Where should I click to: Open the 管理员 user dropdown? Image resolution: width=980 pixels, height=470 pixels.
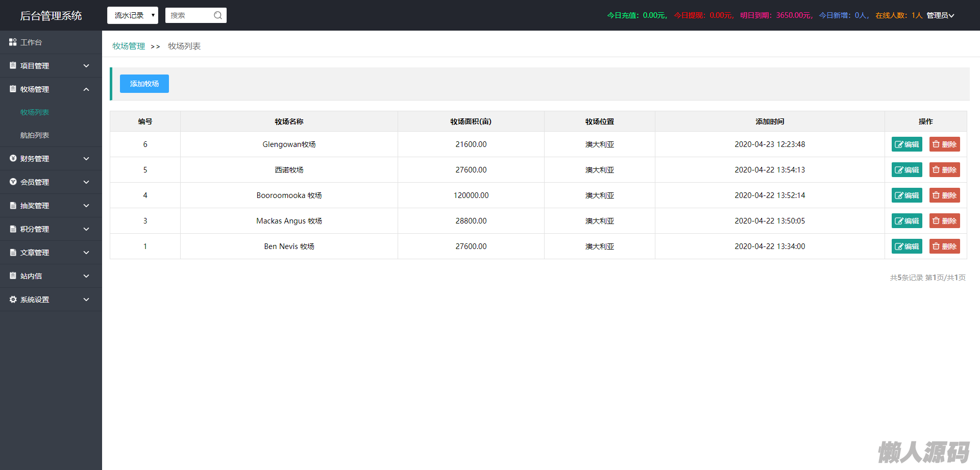(x=940, y=15)
